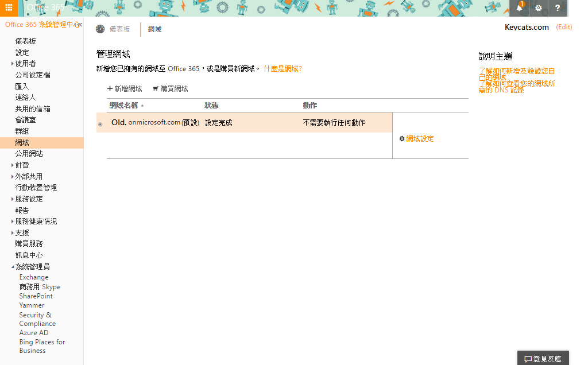Click the 設定完成 status cell
This screenshot has height=365, width=588.
tap(219, 123)
